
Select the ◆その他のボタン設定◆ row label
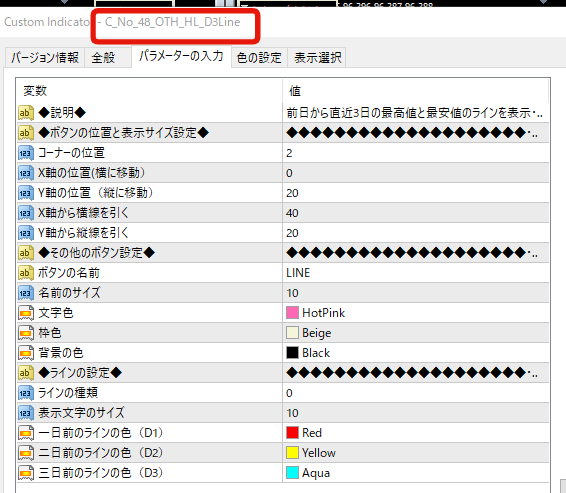tap(96, 253)
